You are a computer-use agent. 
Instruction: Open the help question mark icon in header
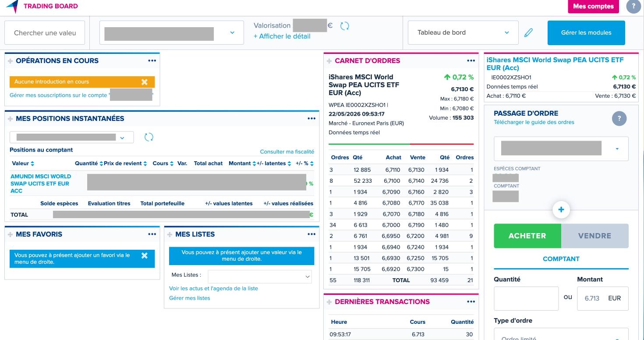pos(633,7)
